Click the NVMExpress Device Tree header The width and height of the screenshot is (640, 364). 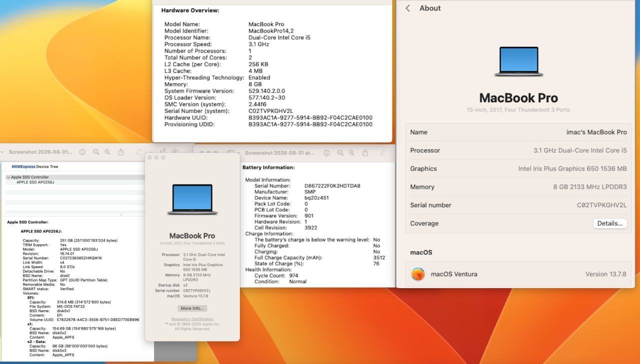click(35, 167)
